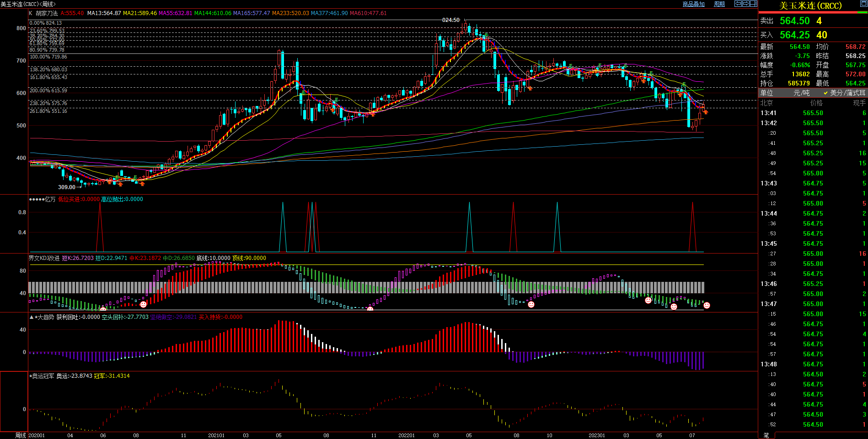Click the 胡家刀法 indicator name
Image resolution: width=868 pixels, height=439 pixels.
(47, 13)
